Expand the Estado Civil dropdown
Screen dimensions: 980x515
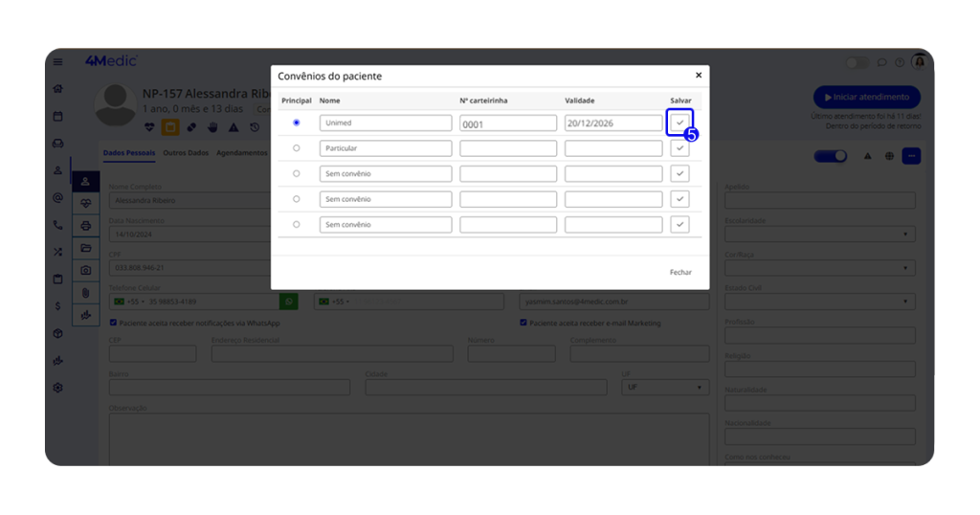(819, 302)
